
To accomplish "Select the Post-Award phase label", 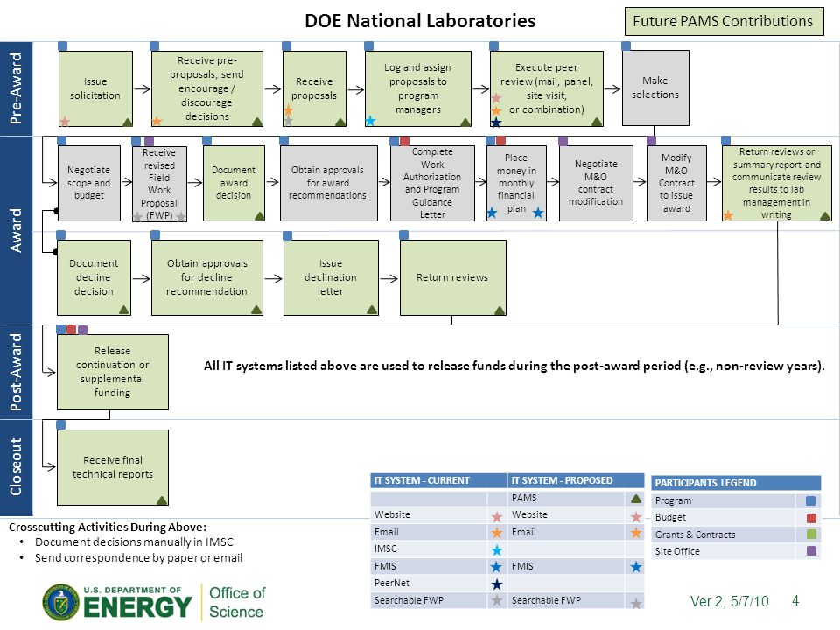I will 16,373.
